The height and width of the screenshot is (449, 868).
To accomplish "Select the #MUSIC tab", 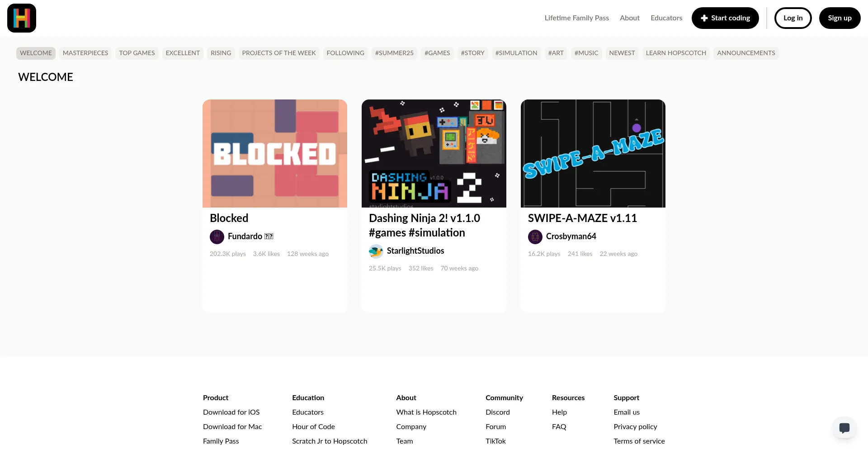I will (586, 53).
